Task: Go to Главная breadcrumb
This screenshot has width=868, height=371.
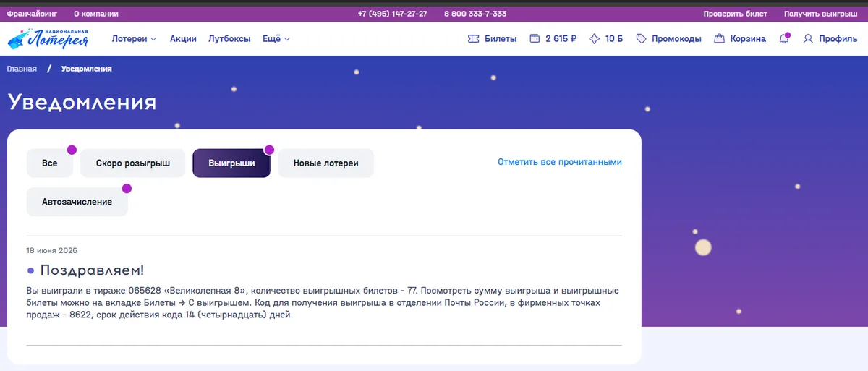Action: tap(22, 69)
